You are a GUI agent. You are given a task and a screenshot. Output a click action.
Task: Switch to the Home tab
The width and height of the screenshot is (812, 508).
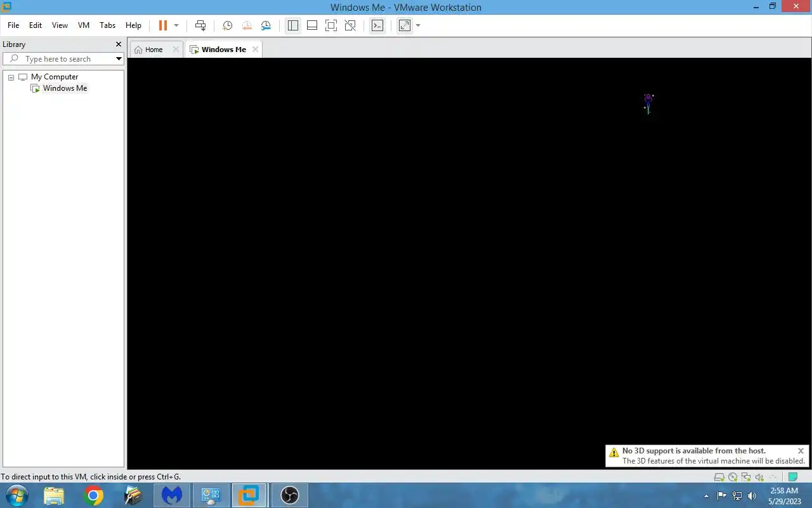[154, 50]
